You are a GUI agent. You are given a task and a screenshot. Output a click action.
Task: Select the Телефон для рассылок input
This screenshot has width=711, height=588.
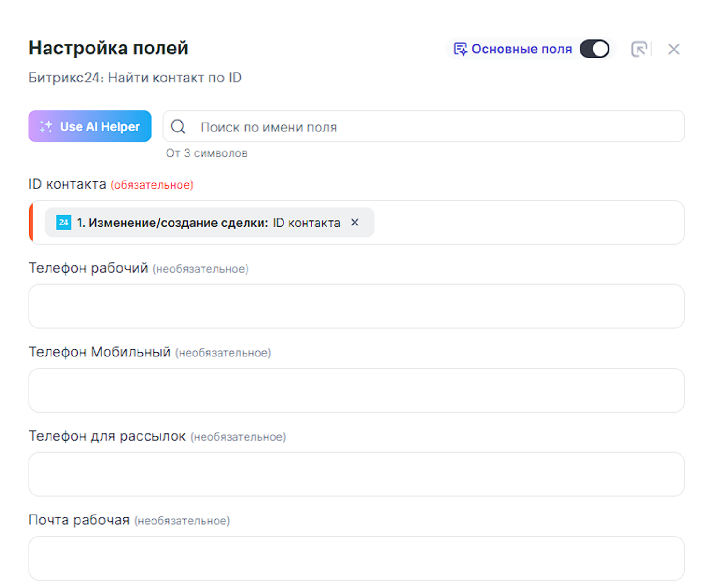coord(356,474)
